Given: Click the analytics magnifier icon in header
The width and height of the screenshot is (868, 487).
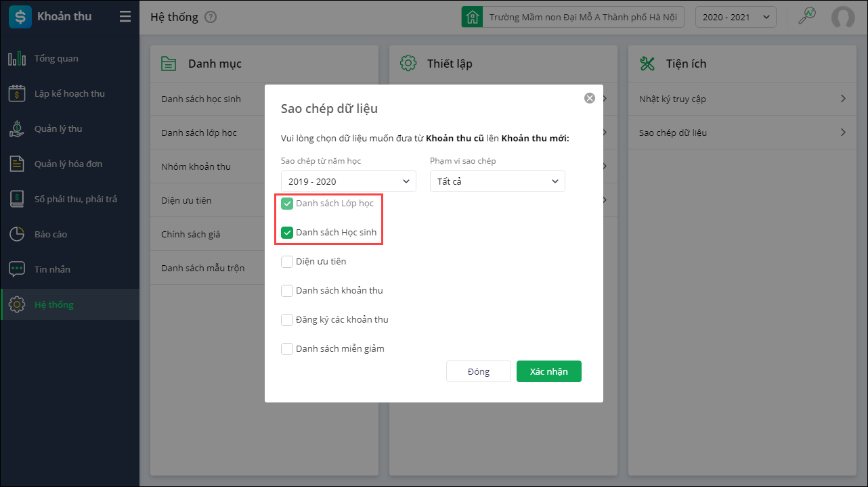Looking at the screenshot, I should 806,17.
